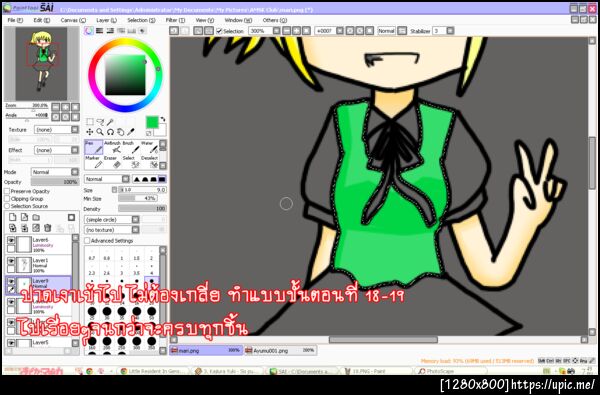Swap foreground and background colors

point(163,119)
